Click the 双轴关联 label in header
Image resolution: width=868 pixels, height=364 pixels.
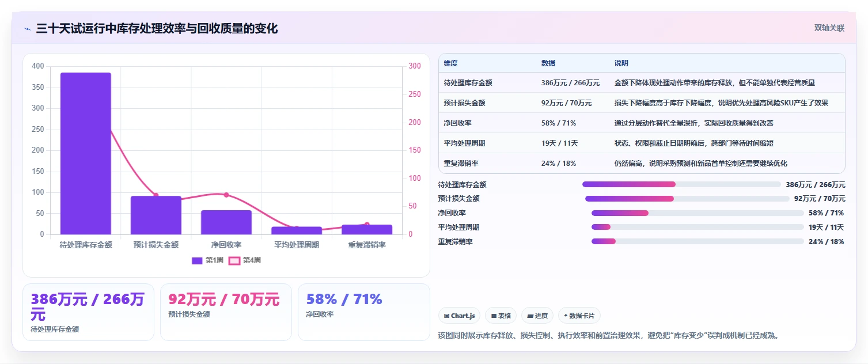(829, 28)
